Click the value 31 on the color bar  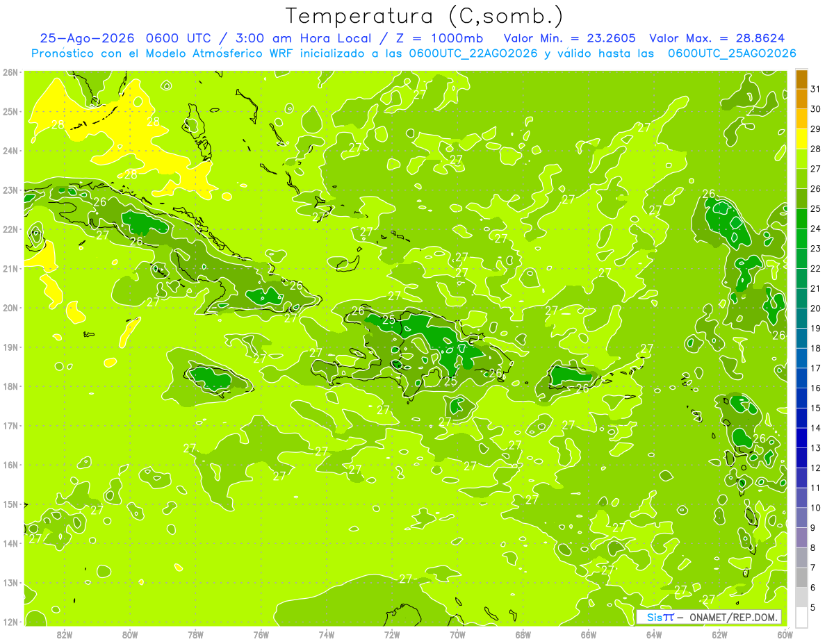coord(816,89)
